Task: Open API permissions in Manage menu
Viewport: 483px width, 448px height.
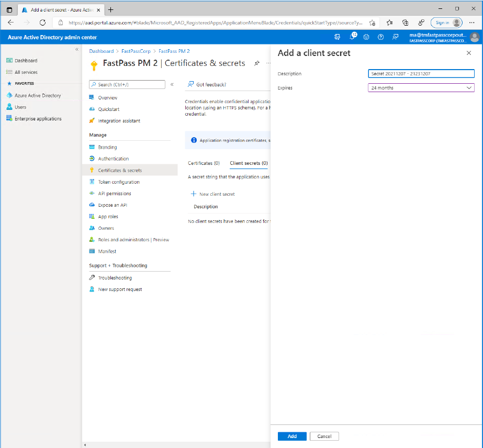Action: [115, 194]
